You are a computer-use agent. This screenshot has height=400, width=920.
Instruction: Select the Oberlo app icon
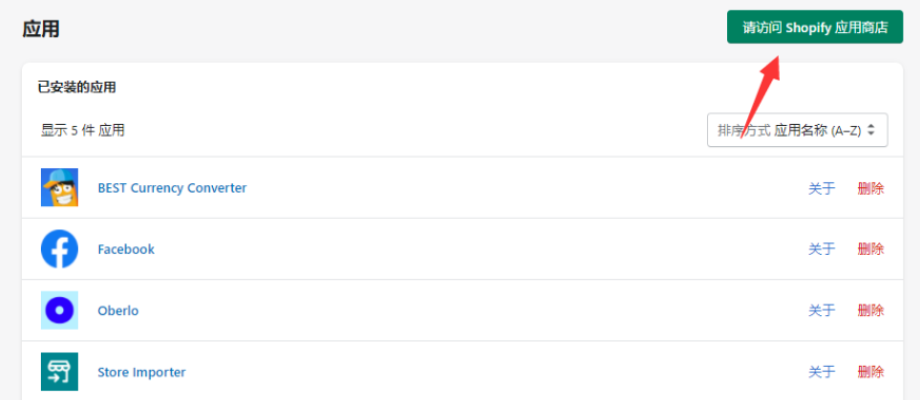(59, 310)
